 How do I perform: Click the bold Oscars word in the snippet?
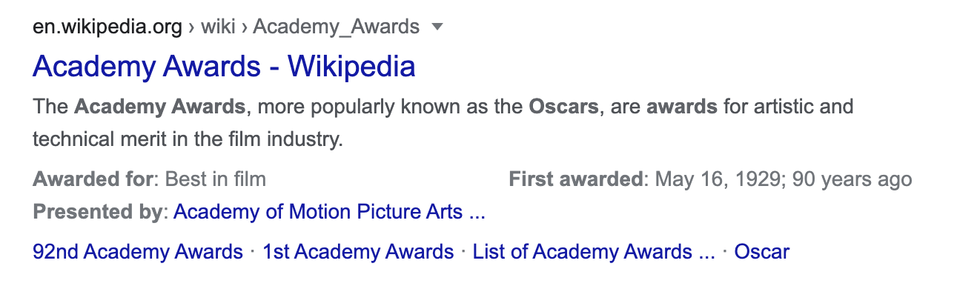pyautogui.click(x=563, y=107)
